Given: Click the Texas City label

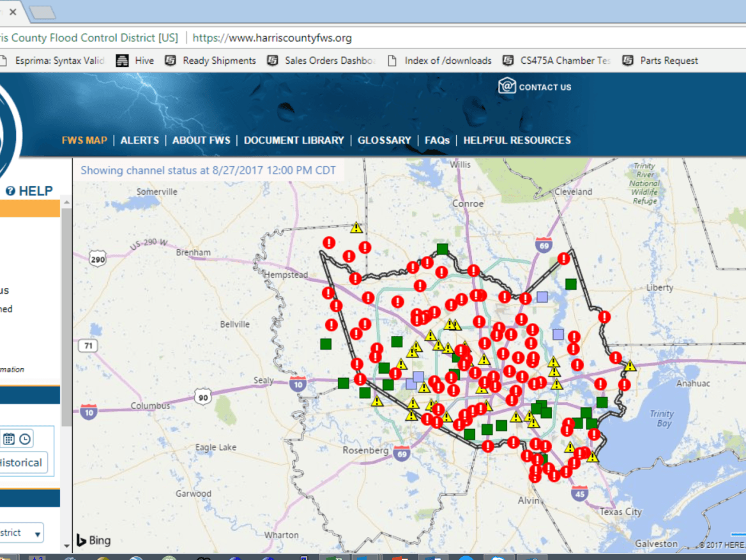Looking at the screenshot, I should tap(620, 512).
